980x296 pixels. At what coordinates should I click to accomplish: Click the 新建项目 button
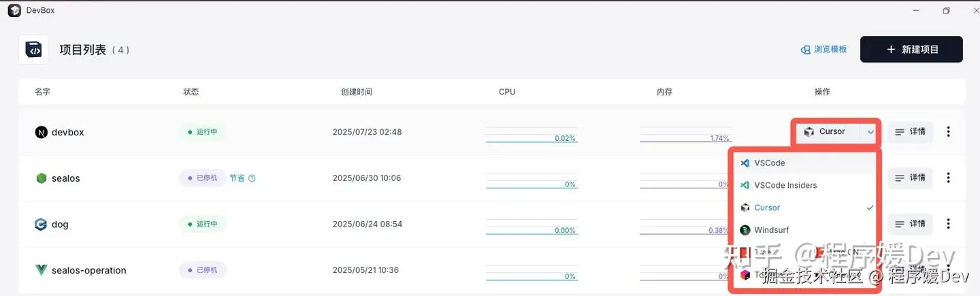(x=911, y=50)
